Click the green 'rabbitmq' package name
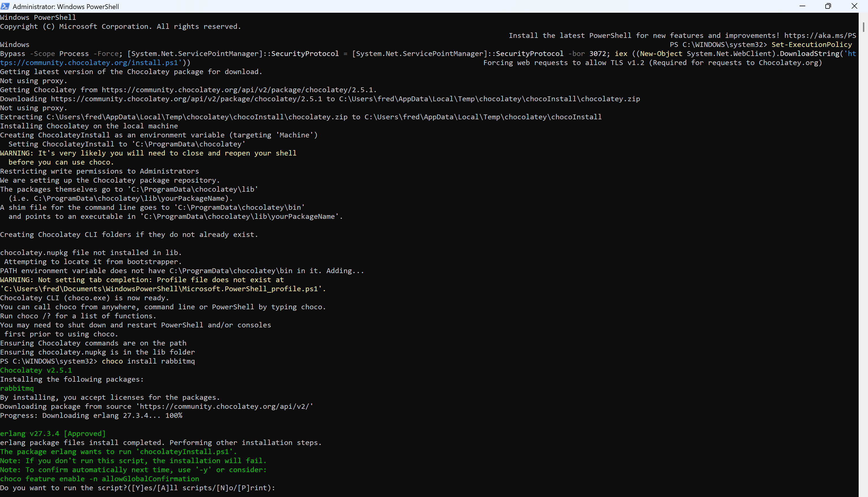 (x=17, y=388)
